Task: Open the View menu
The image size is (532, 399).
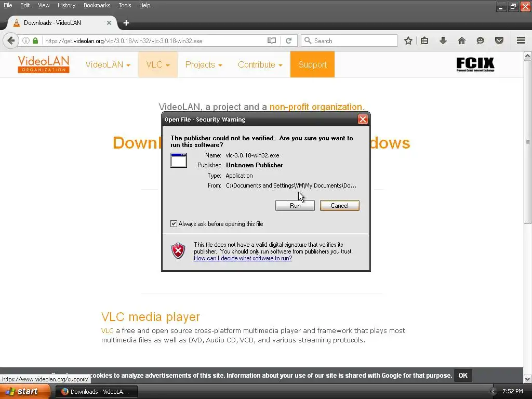Action: pos(44,5)
